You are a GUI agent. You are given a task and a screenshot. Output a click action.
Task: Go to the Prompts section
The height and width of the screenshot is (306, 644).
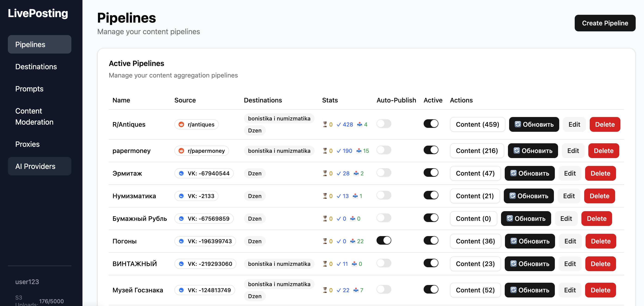click(29, 89)
